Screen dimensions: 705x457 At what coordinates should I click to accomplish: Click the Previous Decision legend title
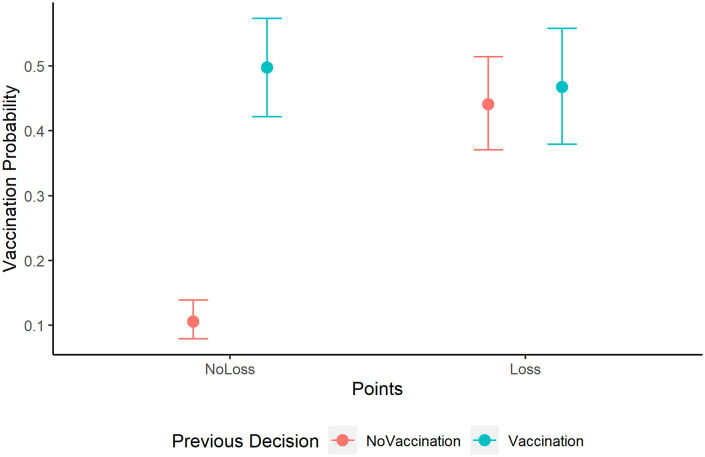(x=245, y=441)
